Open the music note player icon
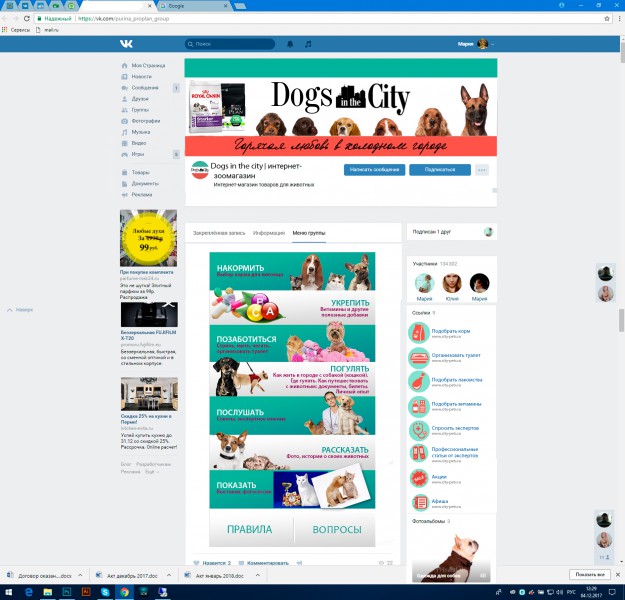Image resolution: width=625 pixels, height=600 pixels. [x=308, y=44]
